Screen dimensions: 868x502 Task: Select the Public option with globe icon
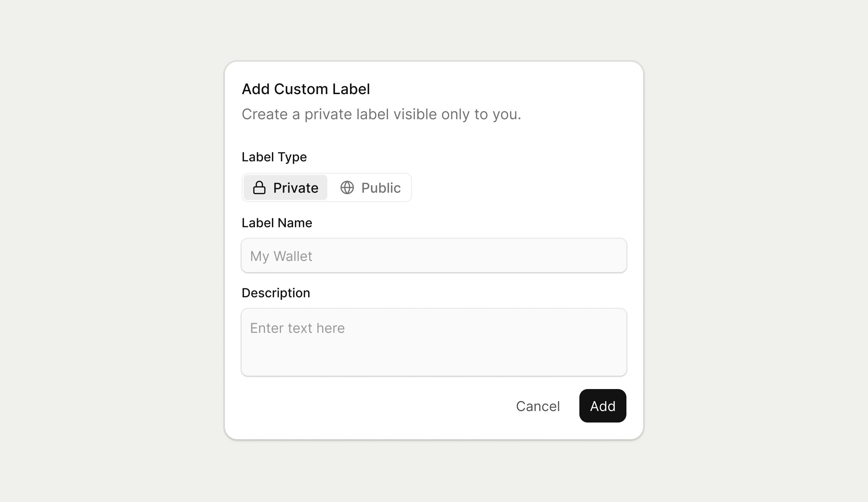pyautogui.click(x=370, y=188)
